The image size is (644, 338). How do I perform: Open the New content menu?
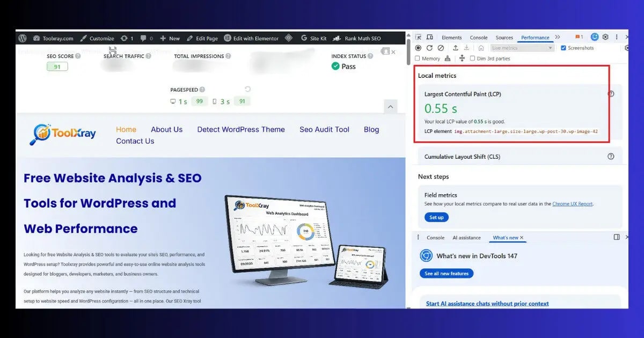(x=170, y=38)
